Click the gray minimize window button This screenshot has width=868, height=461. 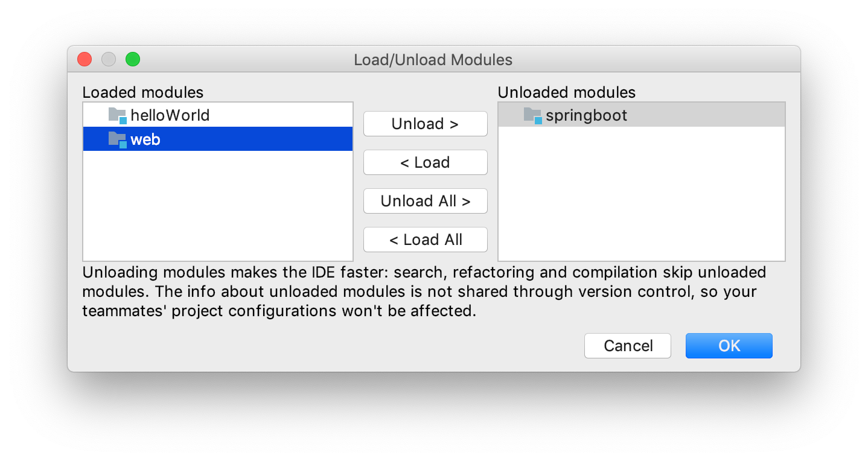coord(109,59)
